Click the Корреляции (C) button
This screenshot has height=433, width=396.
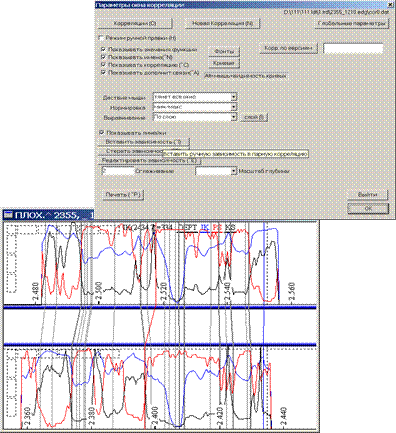135,24
